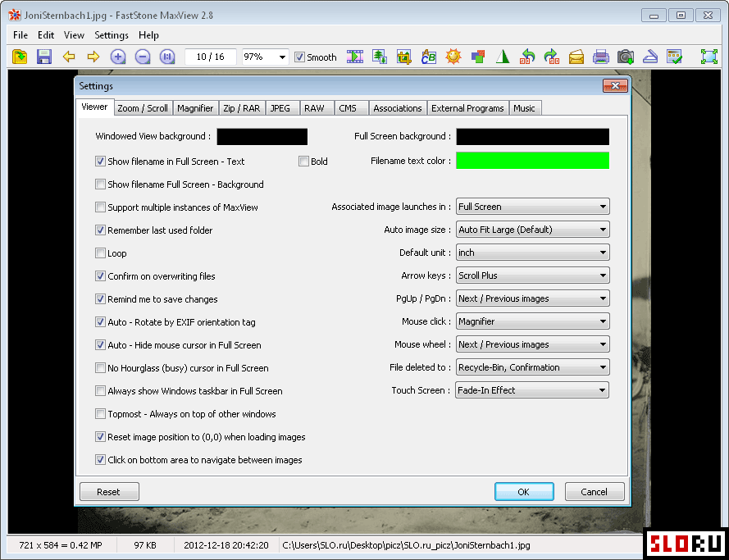The width and height of the screenshot is (729, 560).
Task: Uncheck Show filename in Full Screen - Text
Action: 100,162
